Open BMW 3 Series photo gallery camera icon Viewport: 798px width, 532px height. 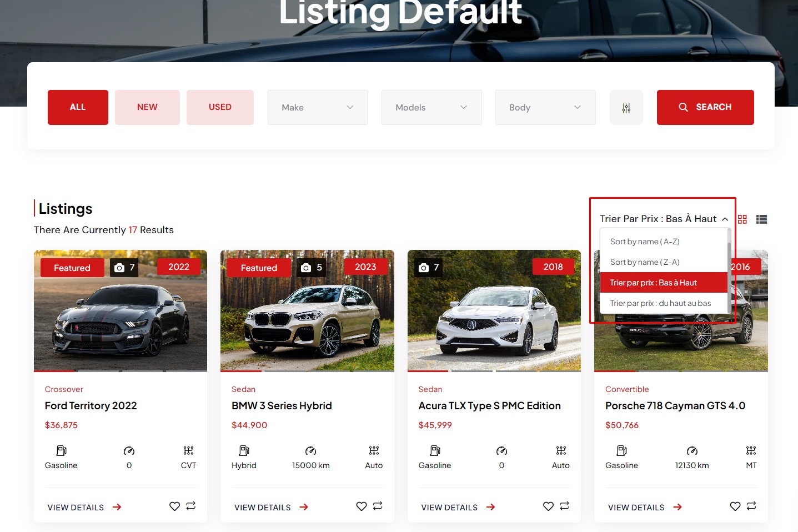306,268
